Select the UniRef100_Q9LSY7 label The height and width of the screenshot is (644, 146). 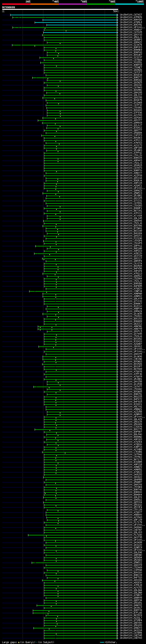(x=131, y=95)
